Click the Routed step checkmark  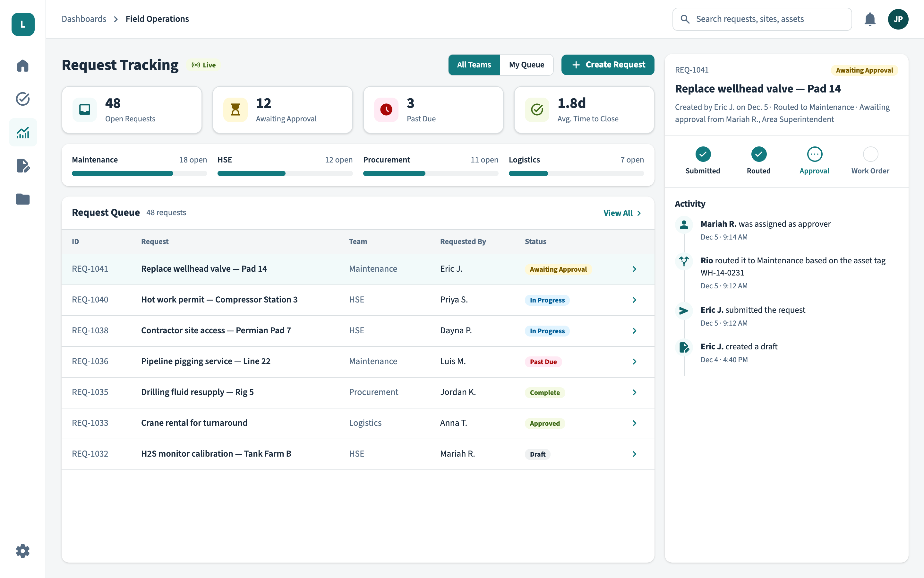759,154
